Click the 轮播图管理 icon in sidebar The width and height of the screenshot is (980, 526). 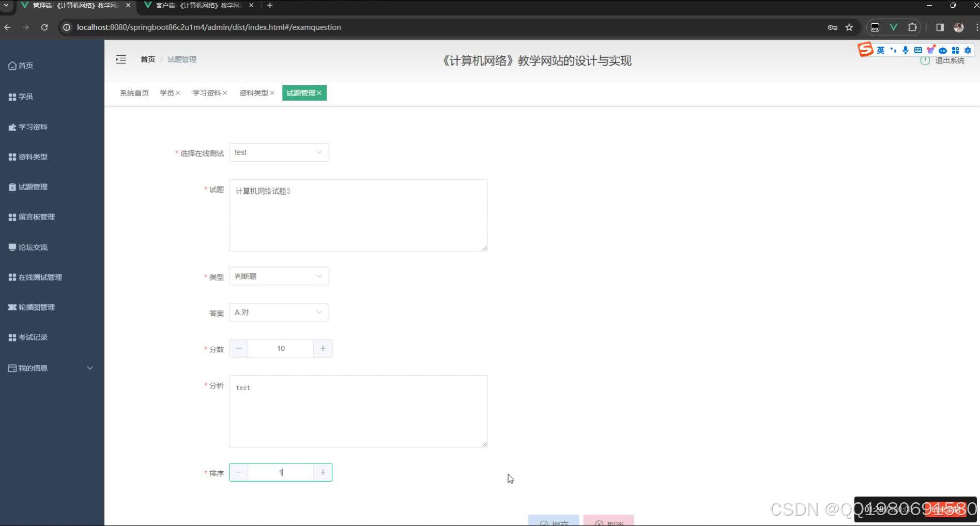tap(12, 307)
